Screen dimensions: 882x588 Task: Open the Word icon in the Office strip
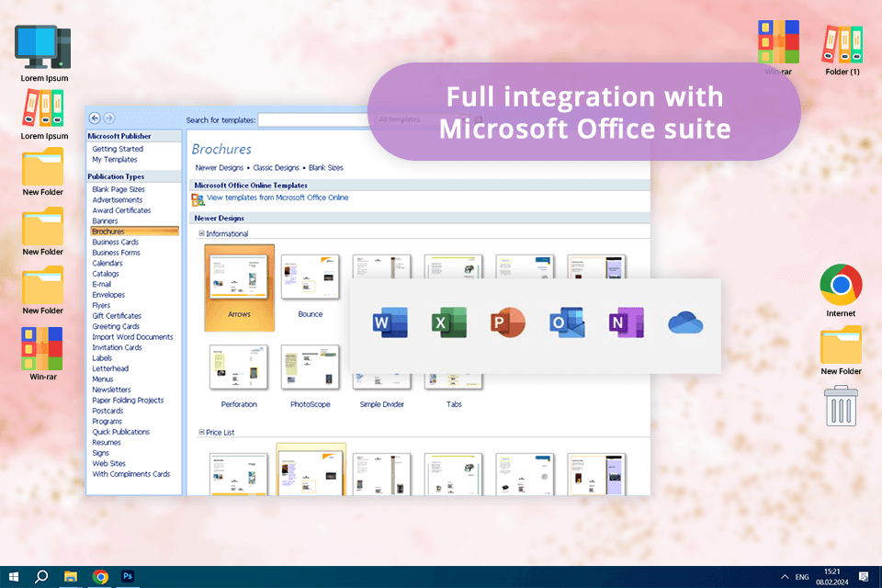(390, 322)
